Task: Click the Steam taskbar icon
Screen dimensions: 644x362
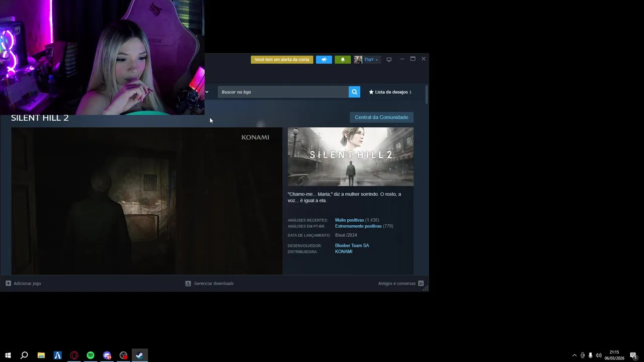Action: (140, 355)
